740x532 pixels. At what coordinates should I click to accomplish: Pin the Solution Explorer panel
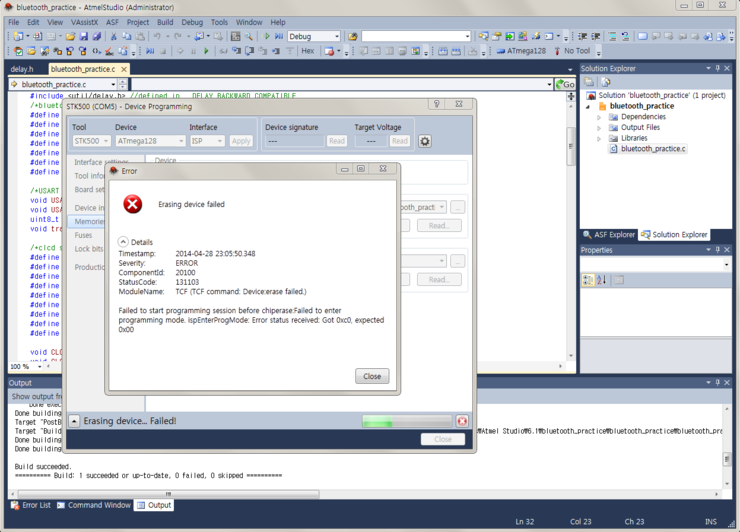tap(717, 68)
